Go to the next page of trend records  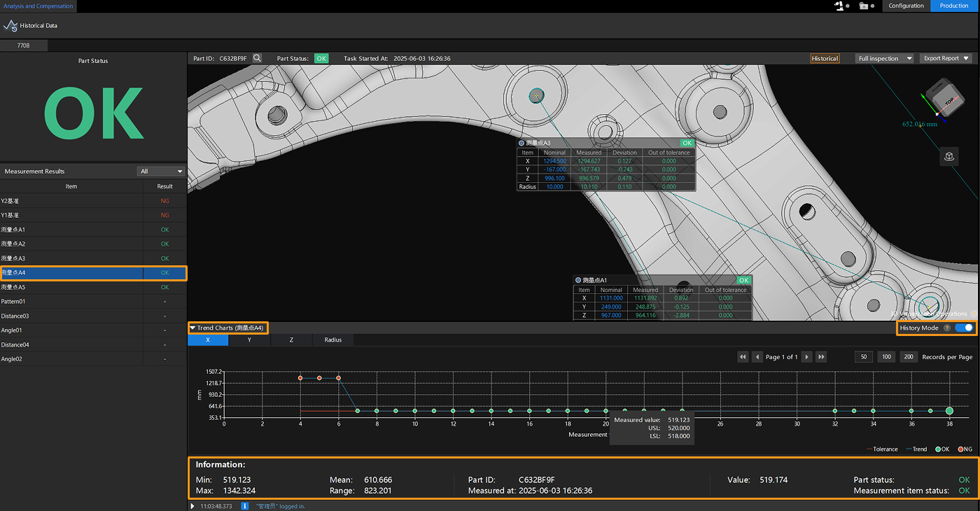[806, 357]
